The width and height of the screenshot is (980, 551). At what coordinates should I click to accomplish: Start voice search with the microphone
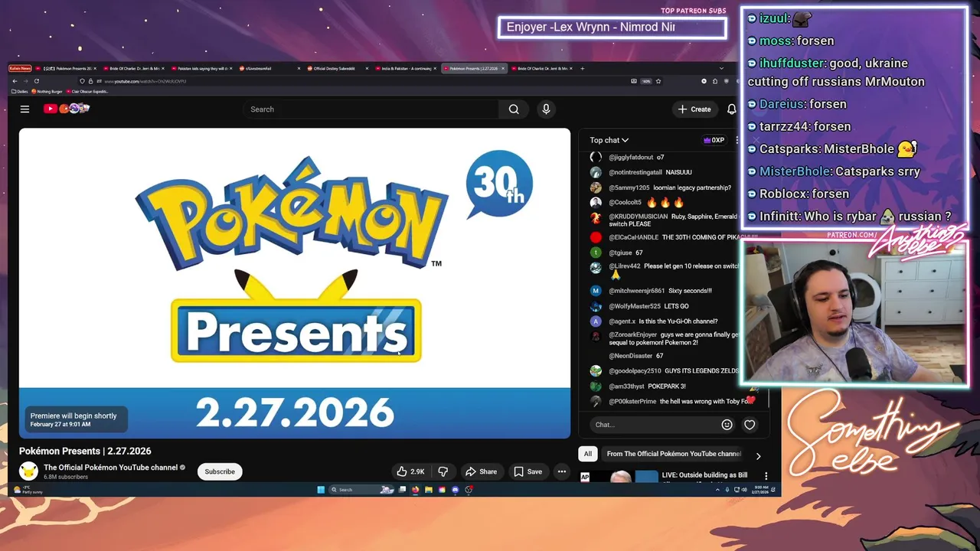click(x=546, y=109)
